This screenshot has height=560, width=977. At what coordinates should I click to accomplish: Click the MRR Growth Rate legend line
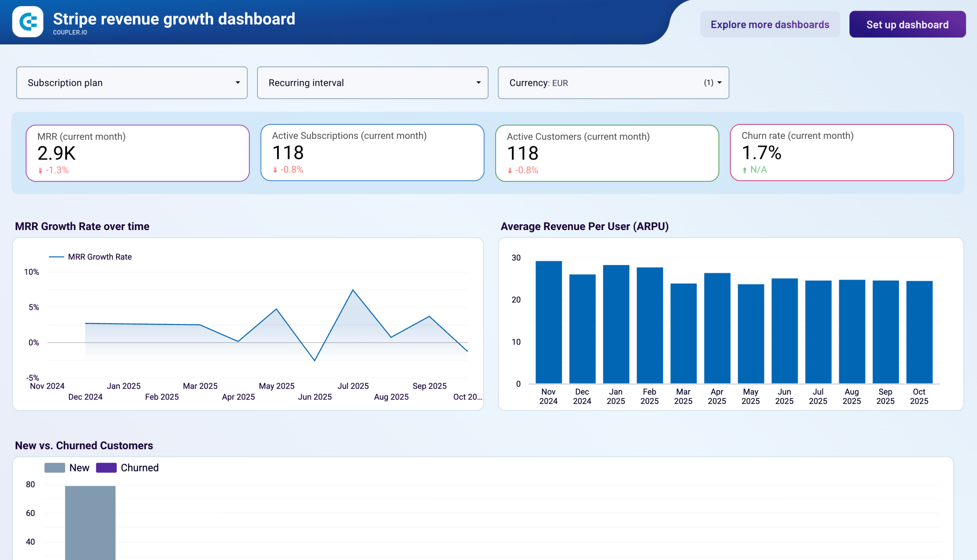(x=56, y=257)
